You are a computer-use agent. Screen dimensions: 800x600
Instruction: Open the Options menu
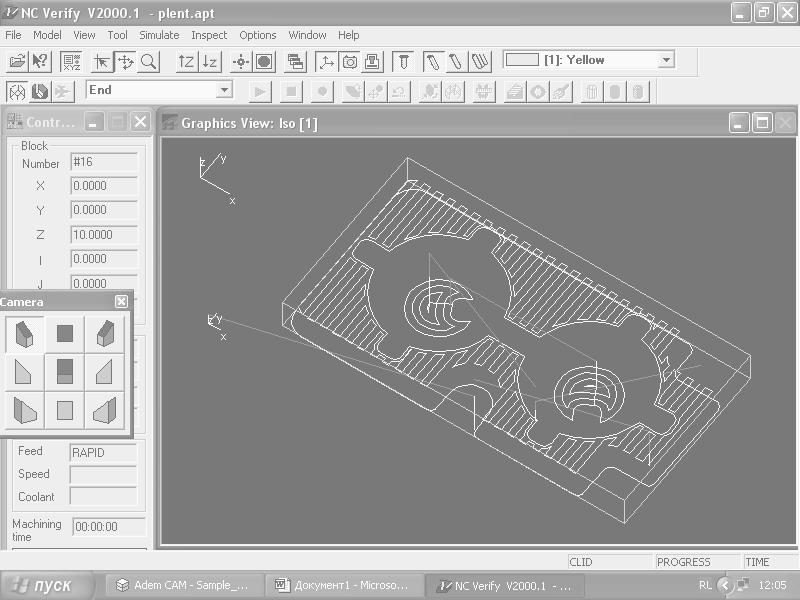click(258, 35)
